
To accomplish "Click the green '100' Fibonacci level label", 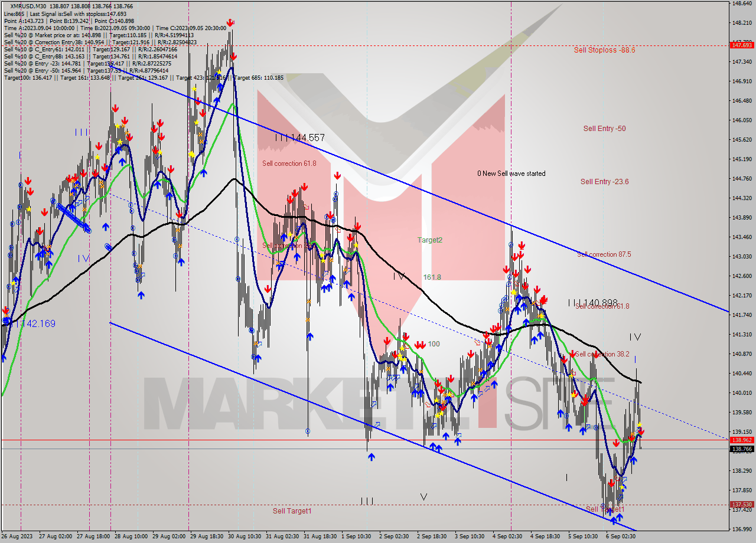I will click(434, 344).
